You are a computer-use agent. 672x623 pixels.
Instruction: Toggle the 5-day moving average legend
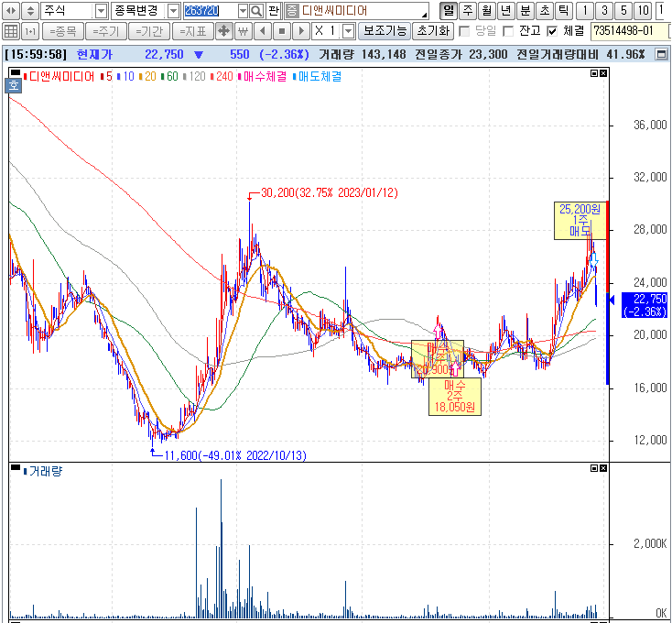[106, 76]
